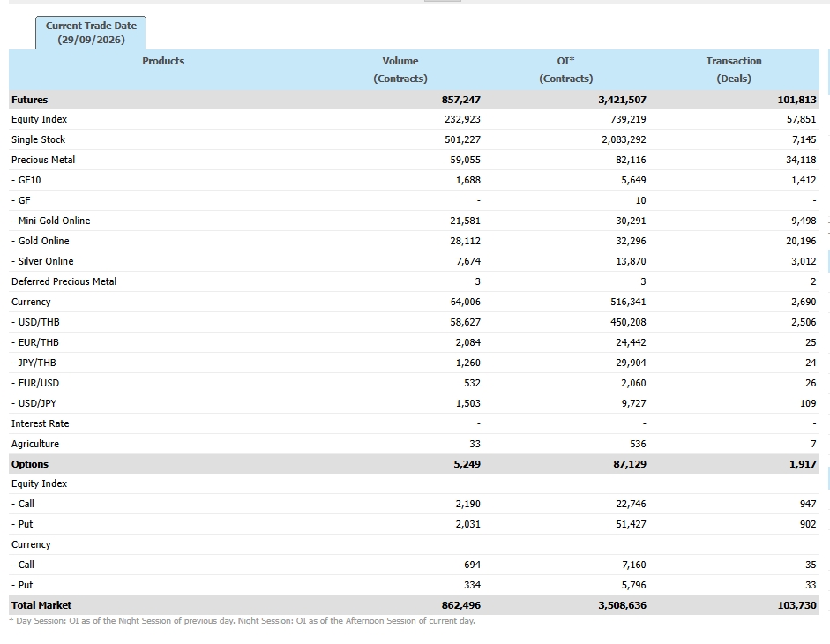Click the Precious Metal row label
Viewport: 830px width, 644px height.
click(x=43, y=160)
